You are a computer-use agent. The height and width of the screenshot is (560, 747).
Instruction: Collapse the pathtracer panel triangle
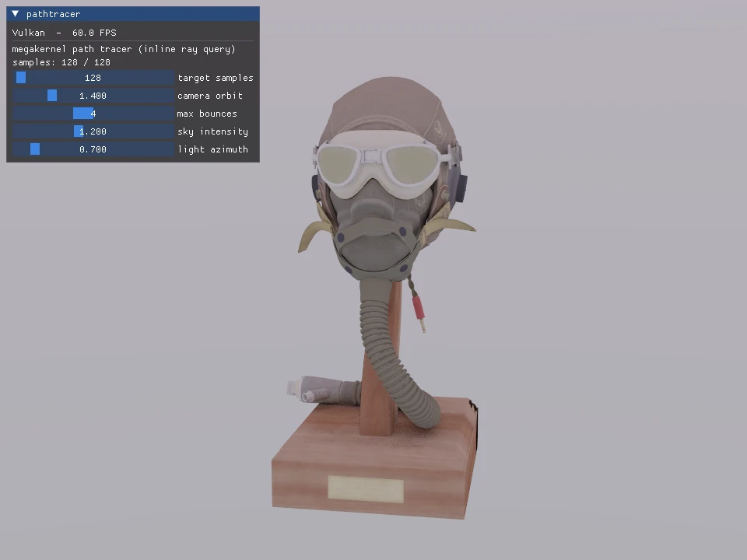coord(16,14)
